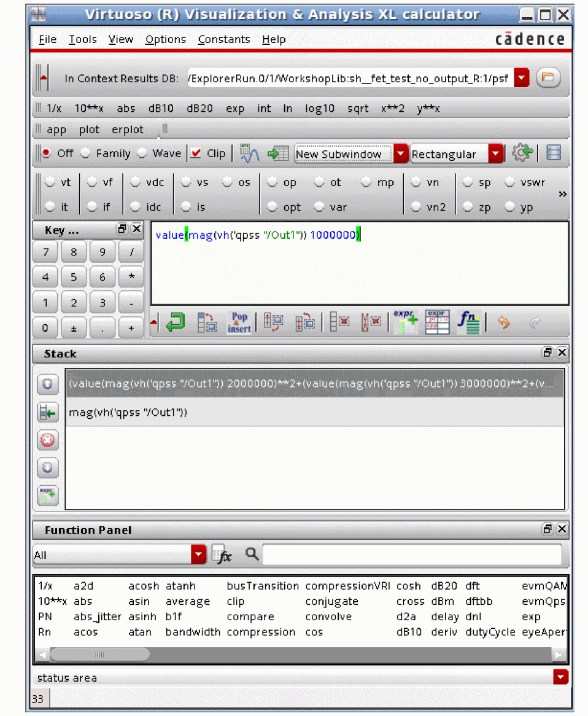Click the fx function icon in Function Panel
Viewport: 588px width, 716px height.
click(222, 555)
